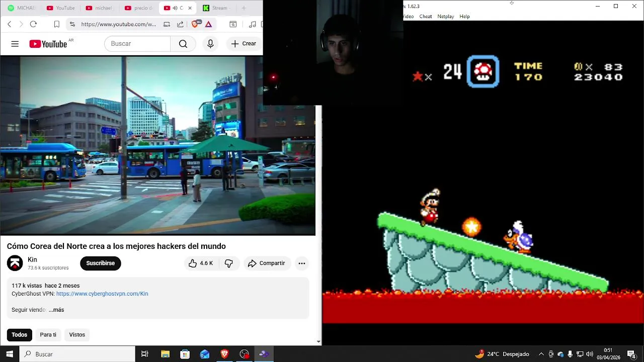Viewport: 644px width, 362px height.
Task: Like the video with thumbs up
Action: click(x=201, y=263)
